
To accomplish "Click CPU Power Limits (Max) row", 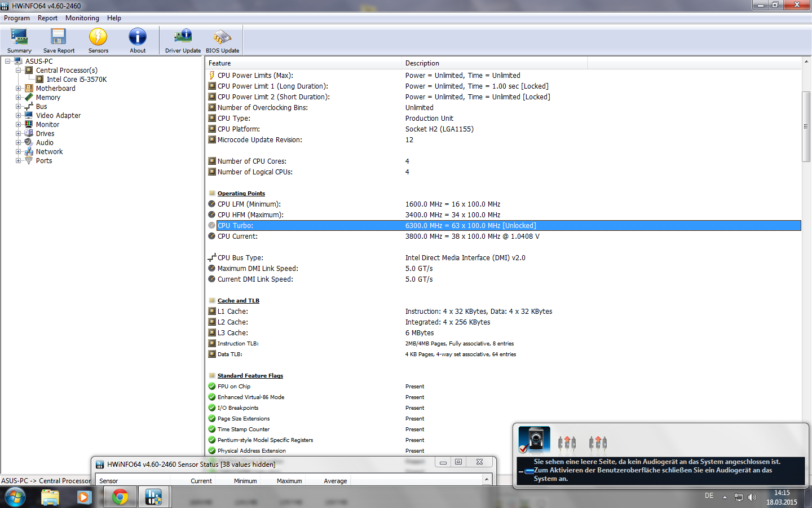I will pyautogui.click(x=504, y=76).
